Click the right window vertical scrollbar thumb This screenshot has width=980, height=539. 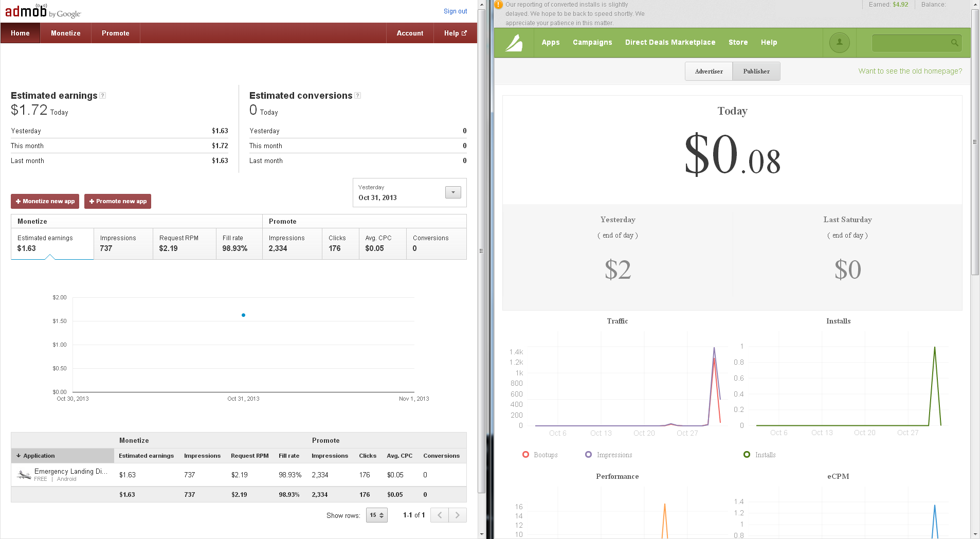tap(975, 142)
